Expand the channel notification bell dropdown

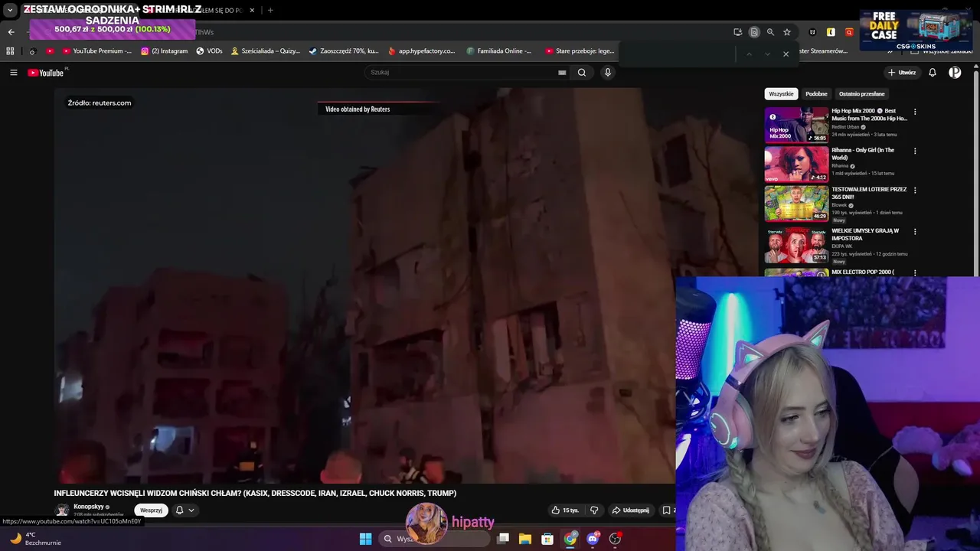click(185, 510)
